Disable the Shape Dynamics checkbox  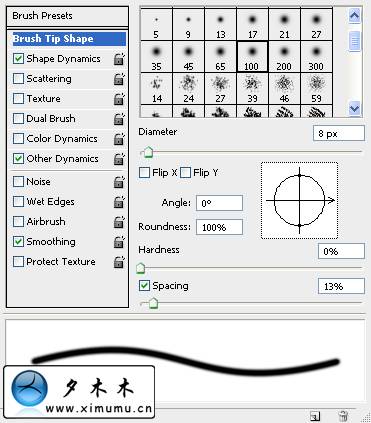click(18, 59)
